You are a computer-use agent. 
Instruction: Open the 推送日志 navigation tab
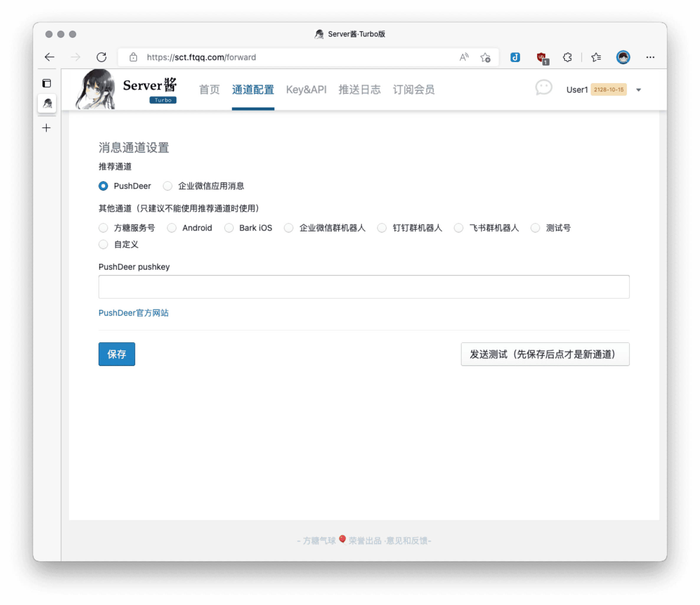tap(359, 89)
